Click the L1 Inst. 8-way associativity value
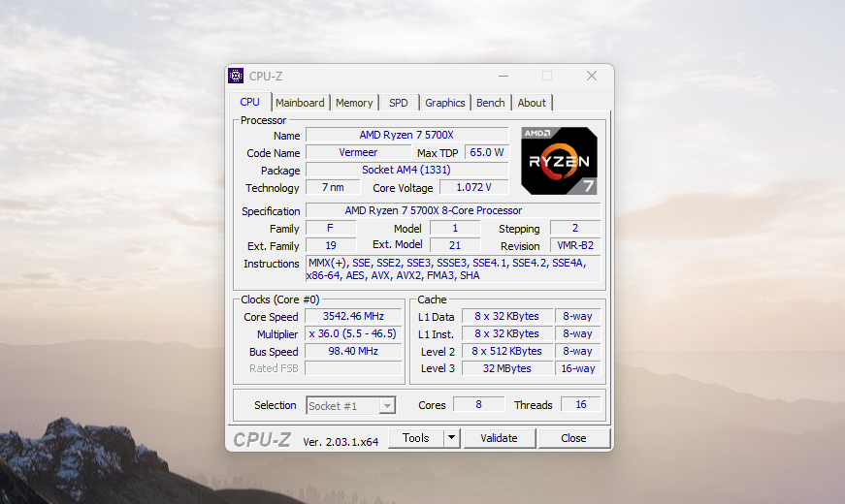This screenshot has height=504, width=845. (577, 333)
